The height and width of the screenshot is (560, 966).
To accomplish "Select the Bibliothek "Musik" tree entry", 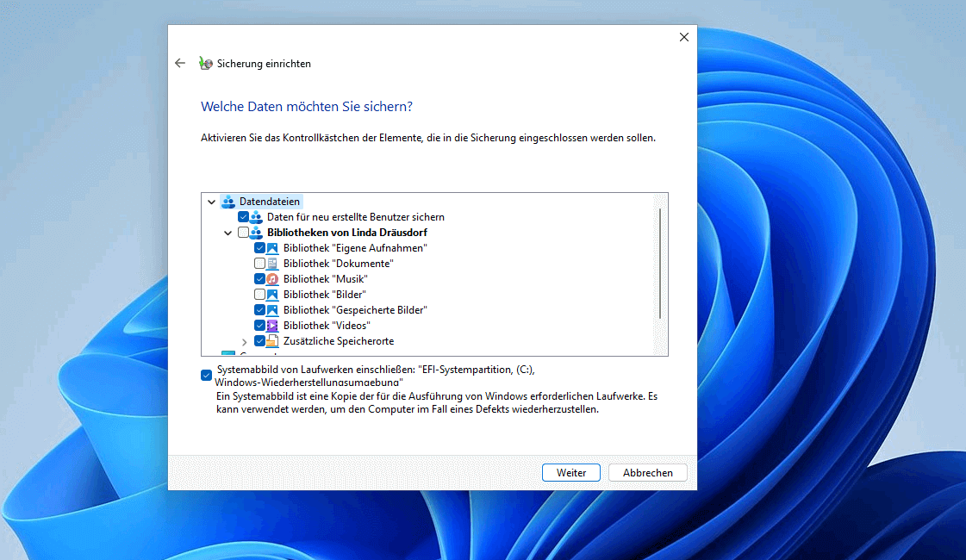I will 325,279.
